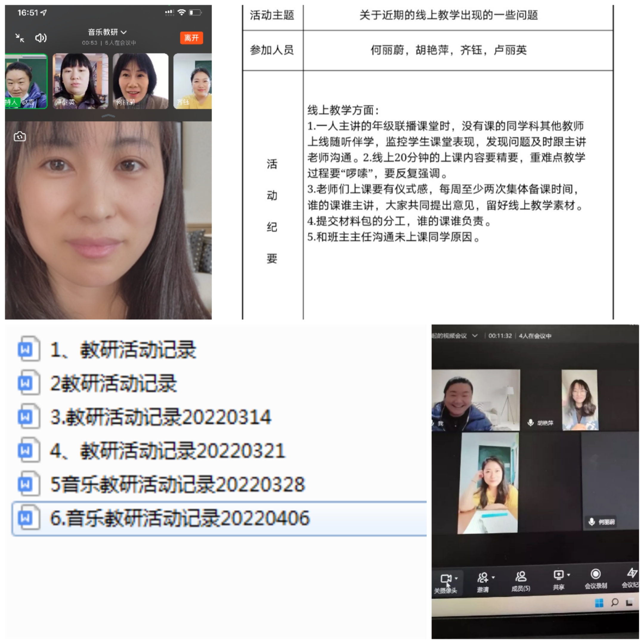The height and width of the screenshot is (644, 644).
Task: Open file 1、教研活动记录
Action: click(123, 350)
